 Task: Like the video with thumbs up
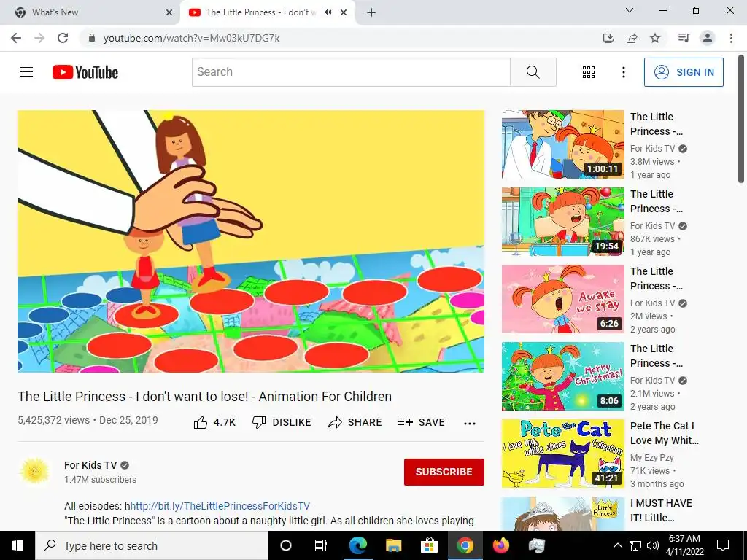[x=214, y=422]
